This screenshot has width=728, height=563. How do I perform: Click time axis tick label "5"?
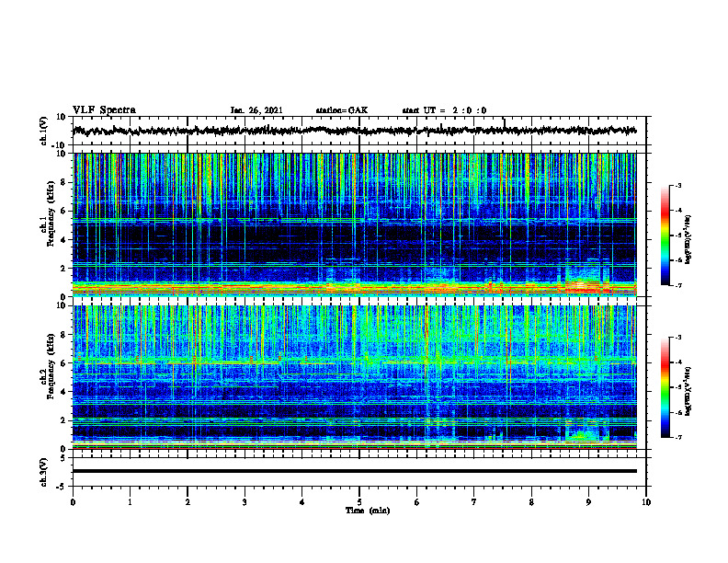coord(359,502)
